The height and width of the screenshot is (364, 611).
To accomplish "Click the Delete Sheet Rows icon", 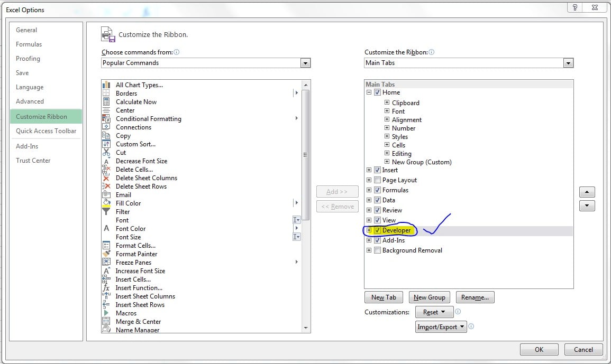I will point(106,186).
